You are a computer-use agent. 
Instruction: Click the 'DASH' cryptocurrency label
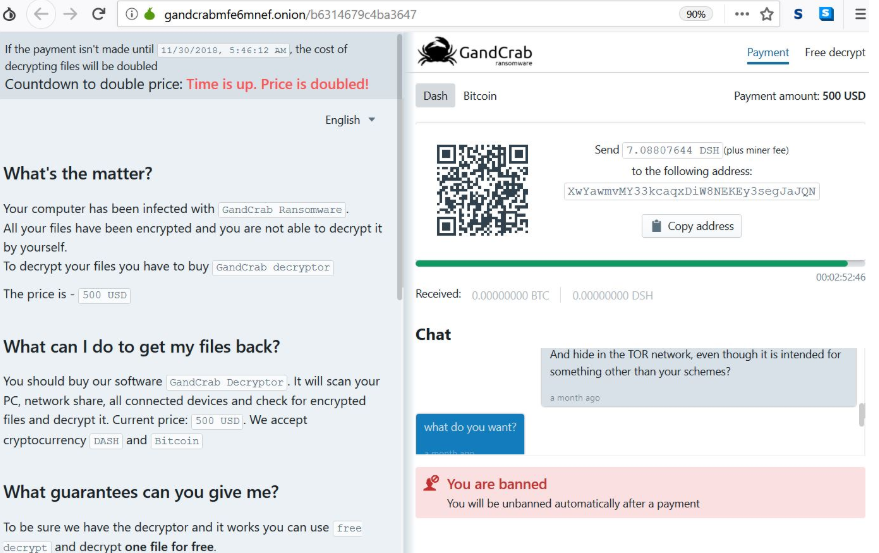coord(106,441)
